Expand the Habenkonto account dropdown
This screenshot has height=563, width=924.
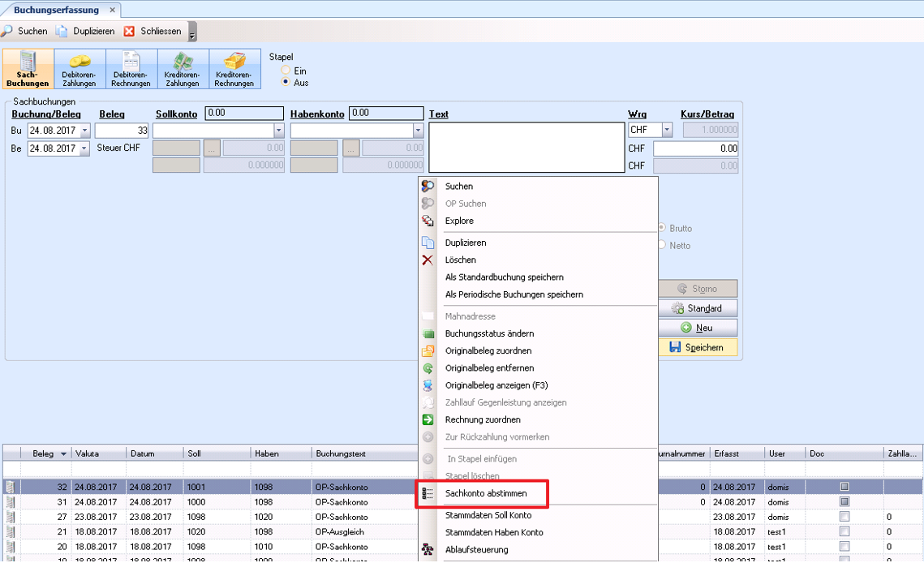418,131
